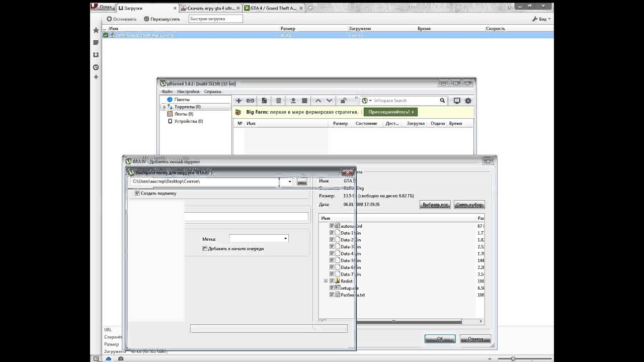Click the Быстрая загрузка input field
Viewport: 644px width, 362px height.
click(216, 19)
